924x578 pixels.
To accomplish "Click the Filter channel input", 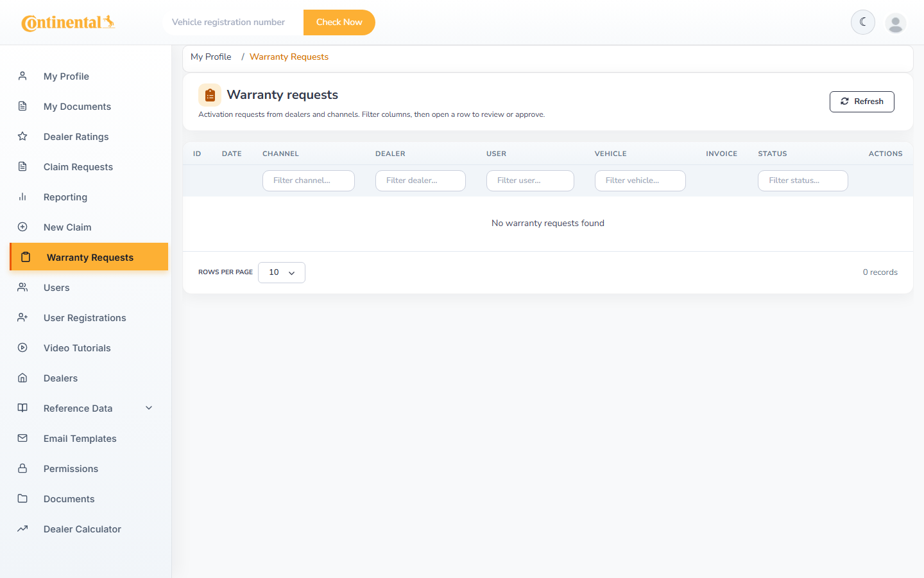I will [309, 180].
